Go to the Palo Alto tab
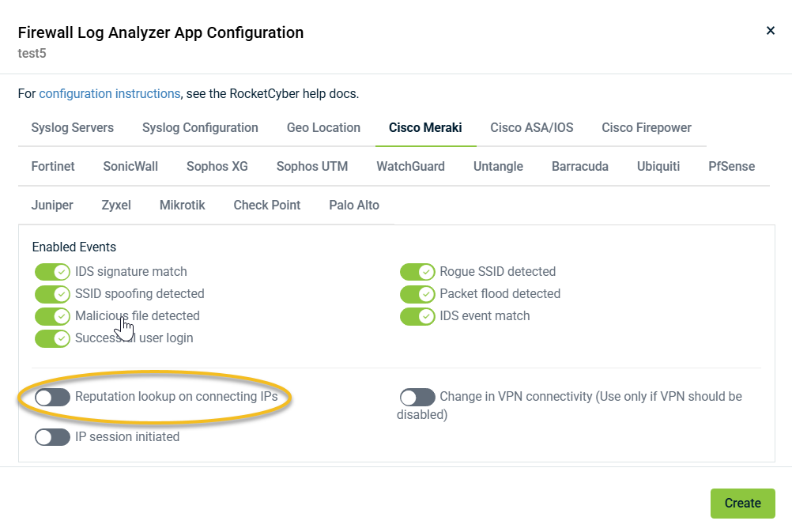This screenshot has width=792, height=532. point(354,206)
